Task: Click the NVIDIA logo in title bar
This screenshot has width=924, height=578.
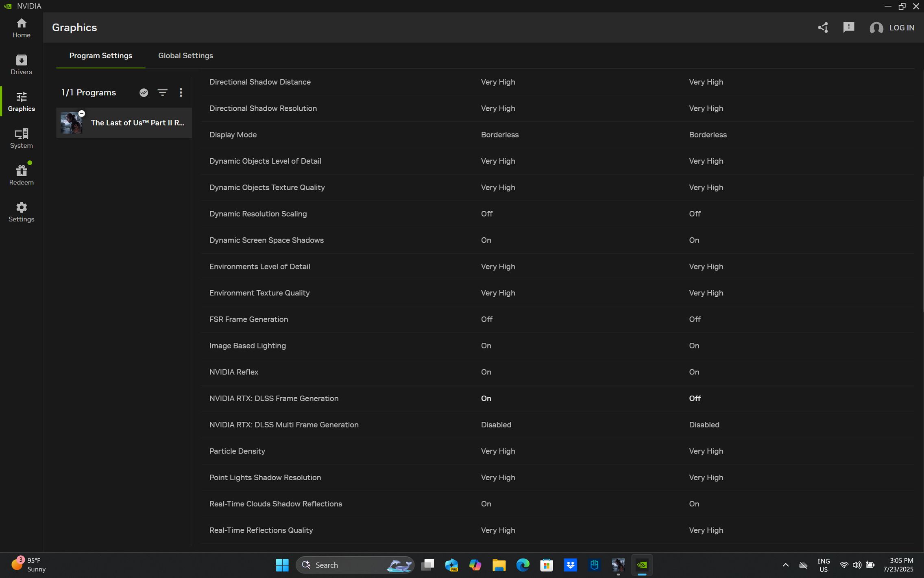Action: [x=8, y=6]
